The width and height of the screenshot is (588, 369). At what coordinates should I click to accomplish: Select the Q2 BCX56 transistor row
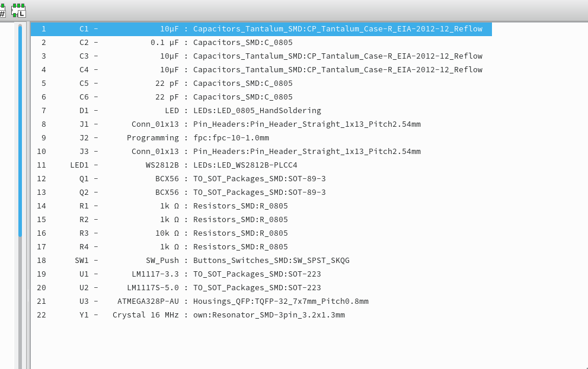[x=261, y=192]
